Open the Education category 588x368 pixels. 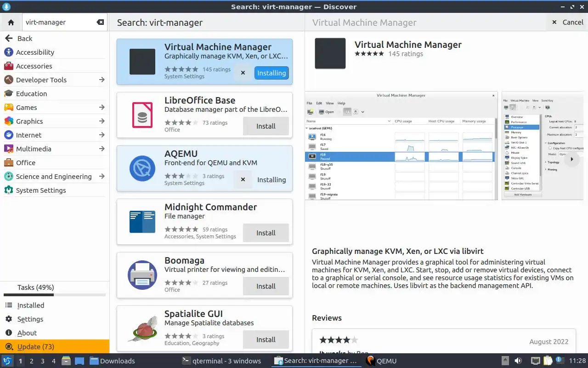[x=55, y=94]
